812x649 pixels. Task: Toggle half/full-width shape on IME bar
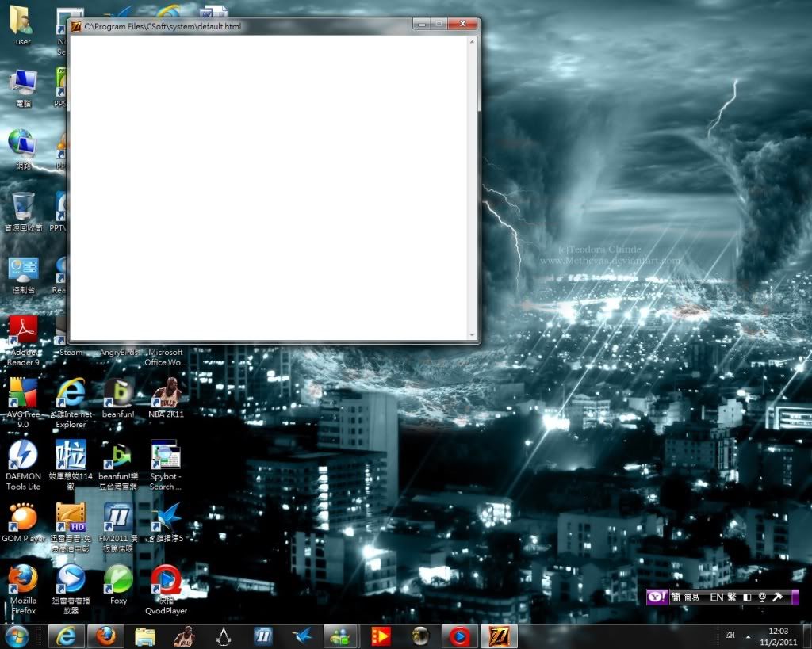(x=746, y=597)
